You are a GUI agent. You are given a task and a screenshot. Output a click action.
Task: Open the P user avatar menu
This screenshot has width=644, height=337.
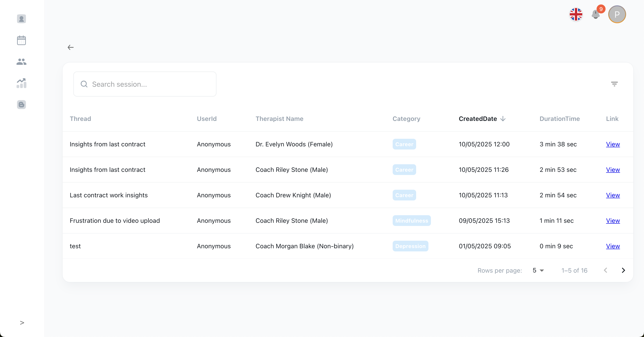pyautogui.click(x=617, y=15)
